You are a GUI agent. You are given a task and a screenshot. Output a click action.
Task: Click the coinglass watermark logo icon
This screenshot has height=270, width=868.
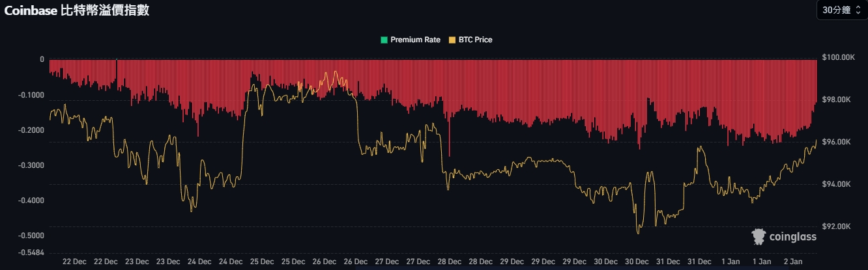click(759, 237)
